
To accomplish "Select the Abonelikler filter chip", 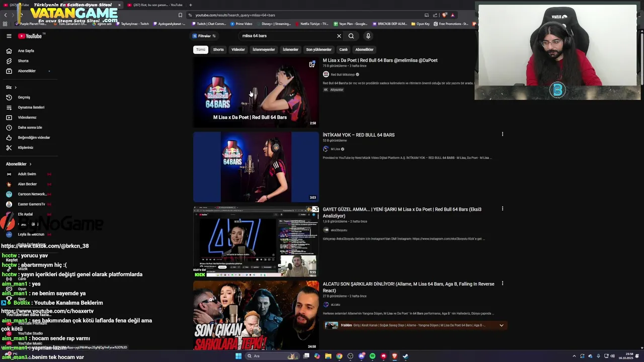I will click(364, 49).
